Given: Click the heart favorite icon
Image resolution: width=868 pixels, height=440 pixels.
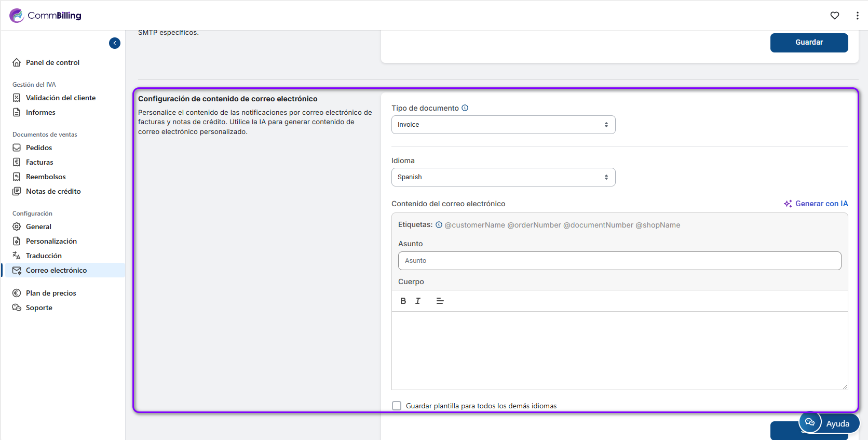Looking at the screenshot, I should pos(835,16).
